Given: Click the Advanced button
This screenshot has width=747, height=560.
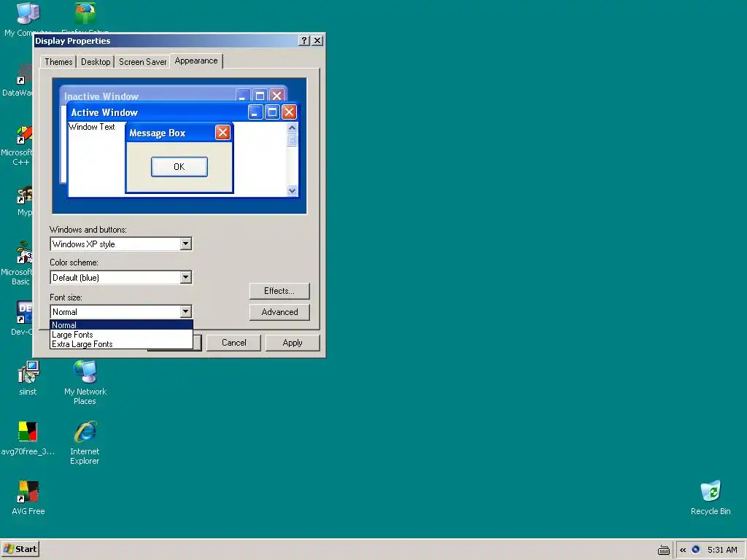Looking at the screenshot, I should (279, 312).
